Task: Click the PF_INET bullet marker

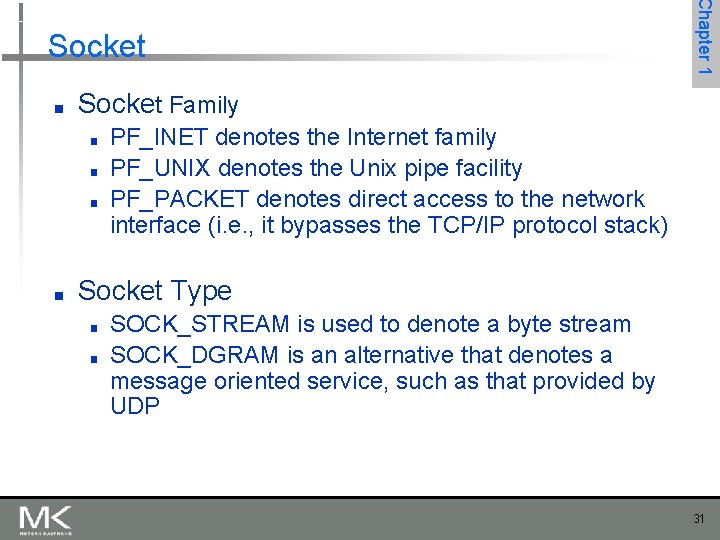Action: (94, 141)
